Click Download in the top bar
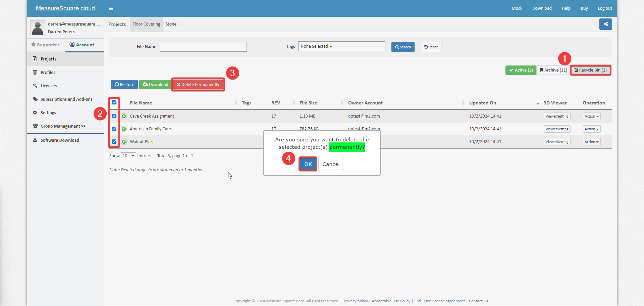The image size is (644, 306). [542, 8]
